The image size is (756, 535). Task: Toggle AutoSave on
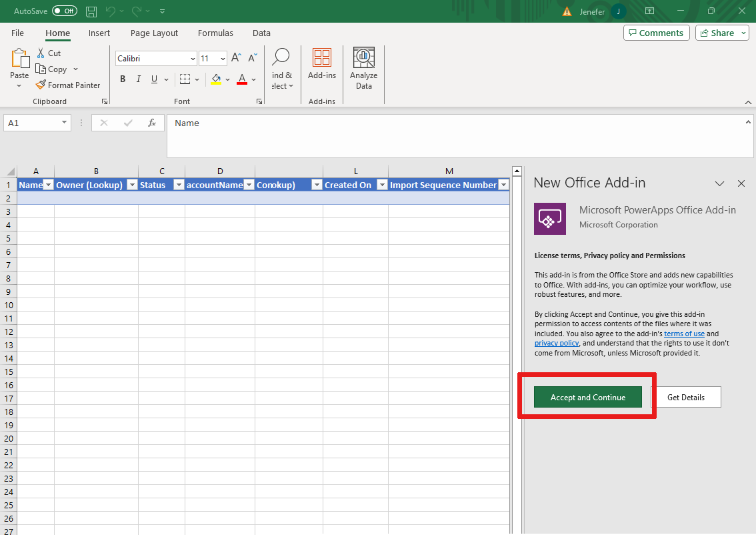click(x=65, y=11)
